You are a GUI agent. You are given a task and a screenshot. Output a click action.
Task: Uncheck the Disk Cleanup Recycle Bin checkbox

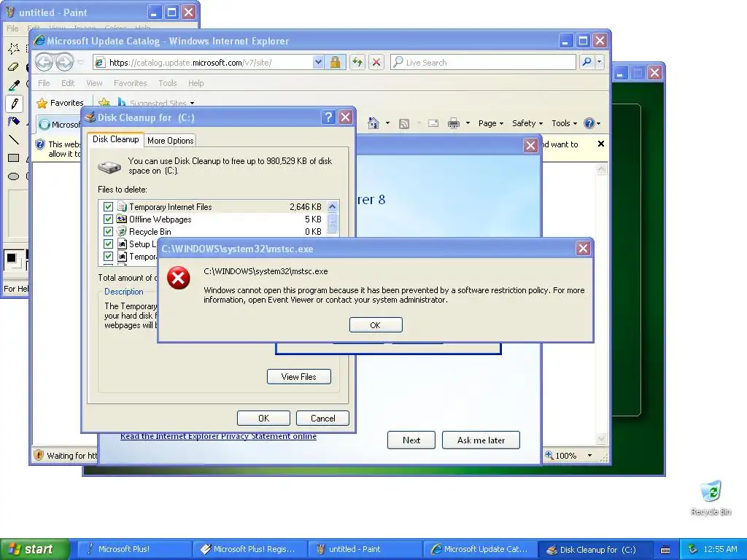(x=108, y=231)
